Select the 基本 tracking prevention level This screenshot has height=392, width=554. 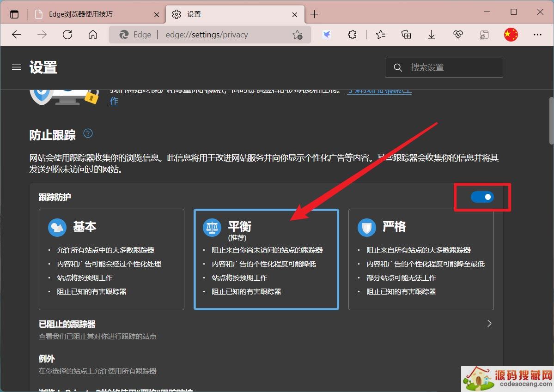click(111, 259)
